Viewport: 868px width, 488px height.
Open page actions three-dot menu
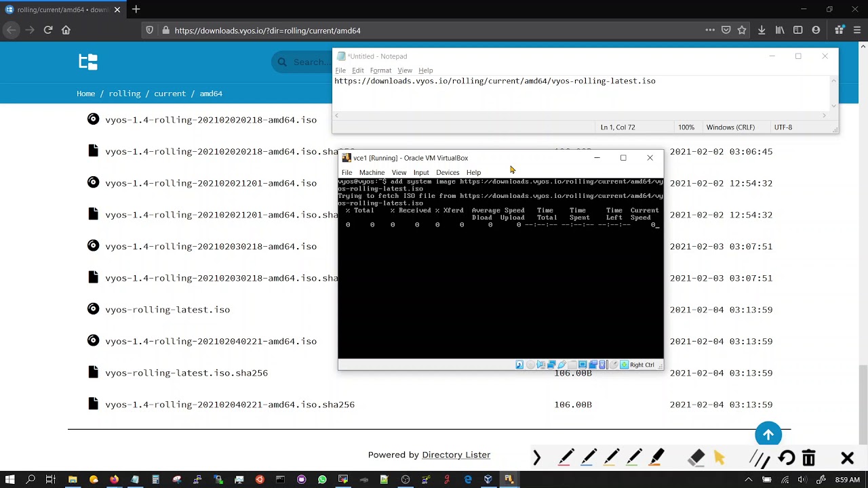pyautogui.click(x=710, y=30)
